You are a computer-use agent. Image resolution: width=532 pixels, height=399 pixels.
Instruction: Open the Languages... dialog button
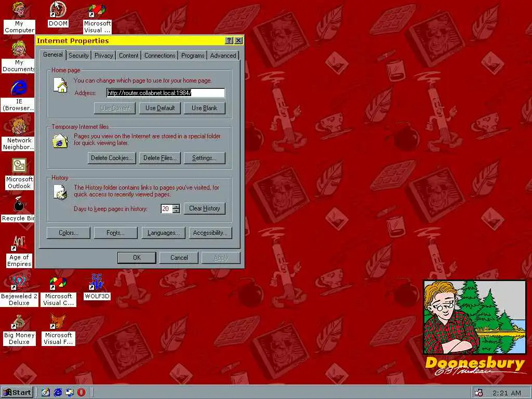[163, 233]
